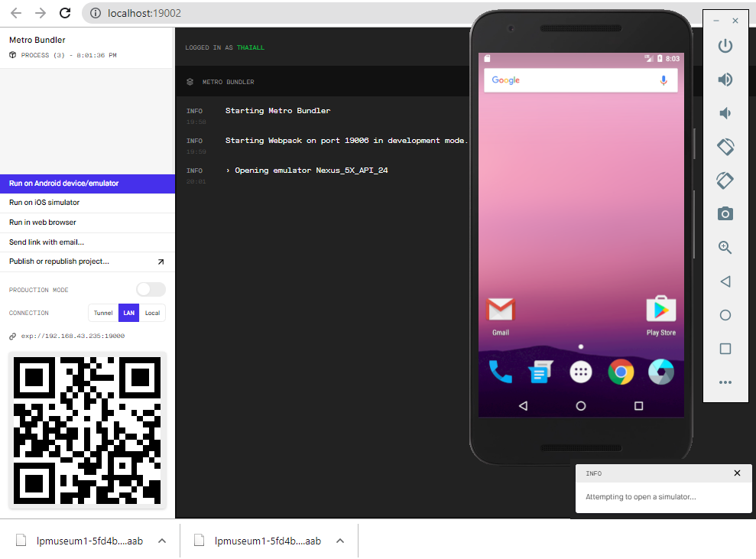The image size is (756, 559).
Task: Open the Messages app icon in dock
Action: pos(540,372)
